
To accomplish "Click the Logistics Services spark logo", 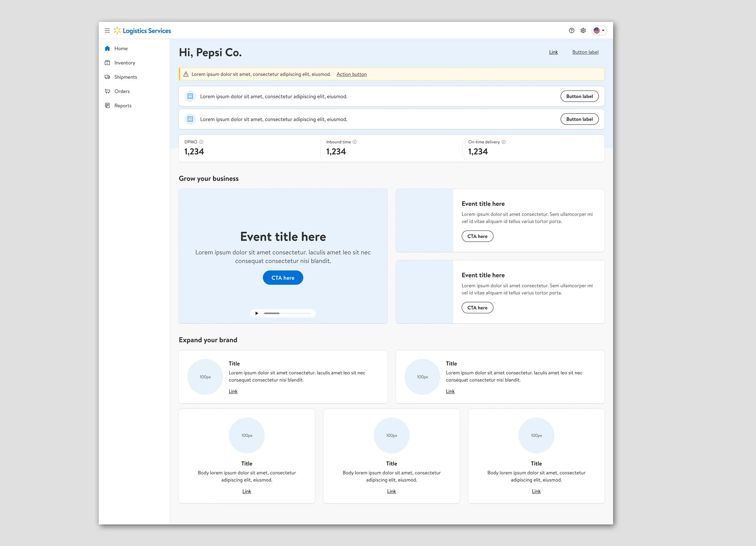I will point(117,31).
